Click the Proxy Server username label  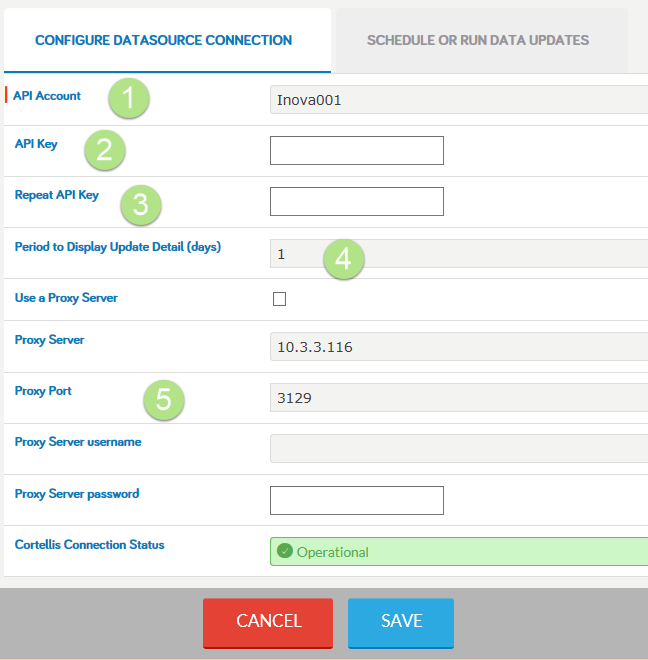point(78,442)
